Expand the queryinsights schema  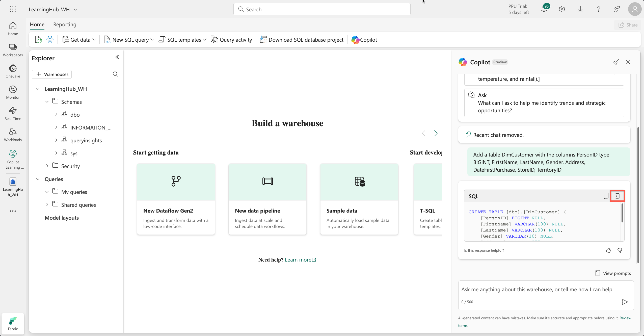[x=56, y=140]
